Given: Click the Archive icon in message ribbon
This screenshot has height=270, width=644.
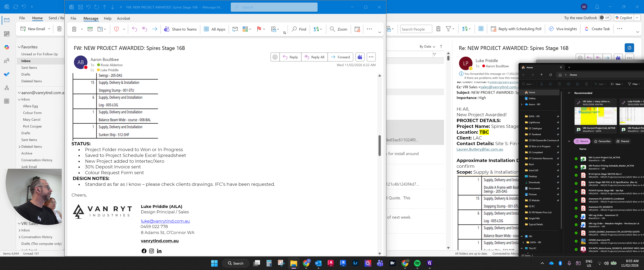Looking at the screenshot, I should (90, 29).
